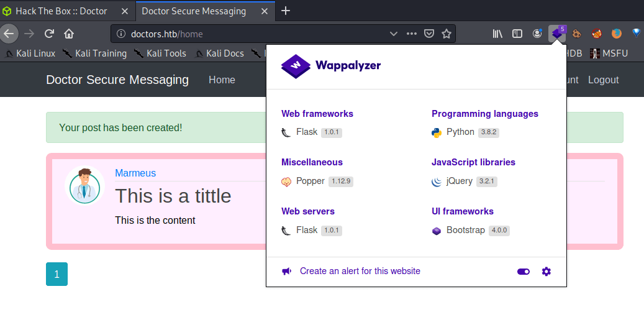Open the Flask link under Web servers
The width and height of the screenshot is (644, 317).
pos(307,230)
